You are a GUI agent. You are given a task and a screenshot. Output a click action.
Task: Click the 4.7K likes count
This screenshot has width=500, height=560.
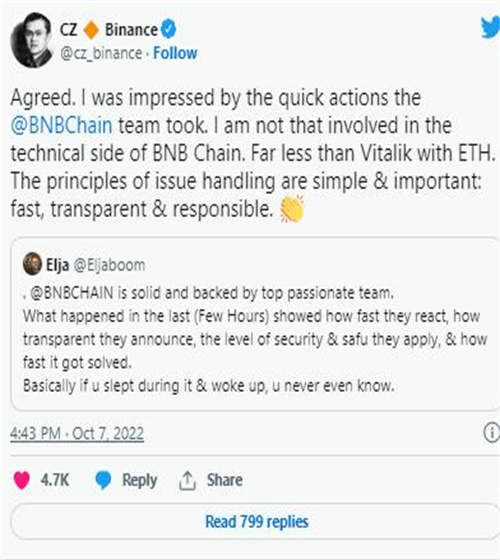(55, 480)
